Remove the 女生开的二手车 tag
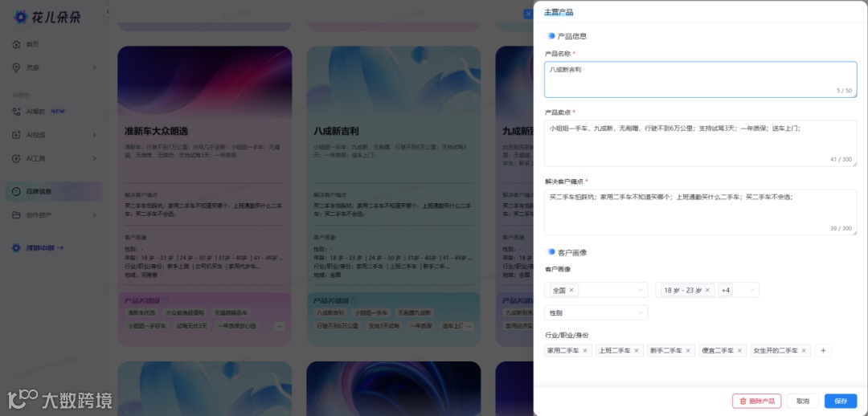Screen dimensions: 868x416 tap(803, 351)
